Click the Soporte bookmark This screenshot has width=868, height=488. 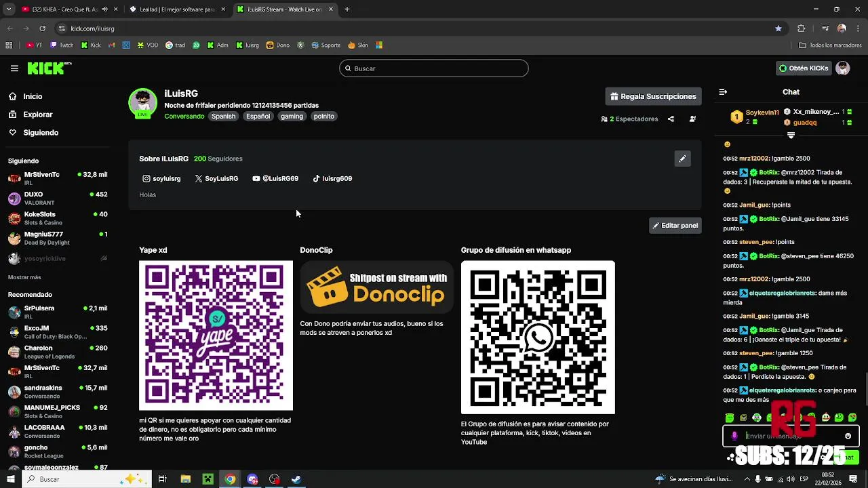click(326, 45)
